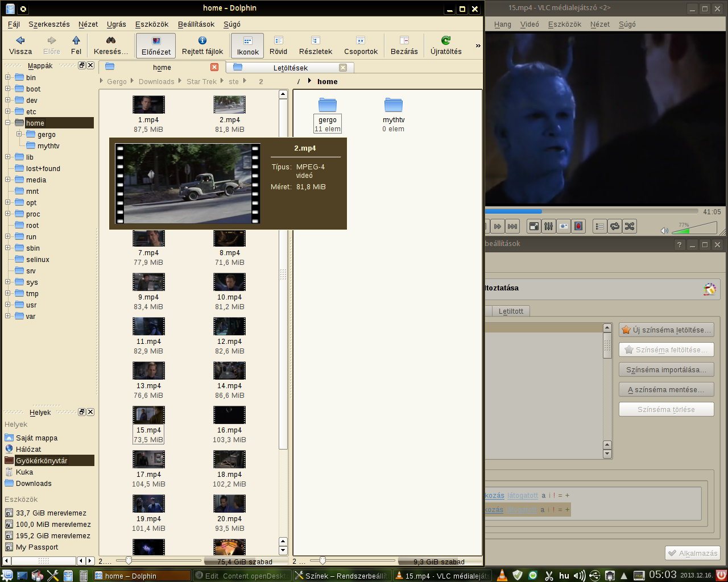Expand the bin folder in tree
Viewport: 728px width, 582px height.
pyautogui.click(x=8, y=77)
